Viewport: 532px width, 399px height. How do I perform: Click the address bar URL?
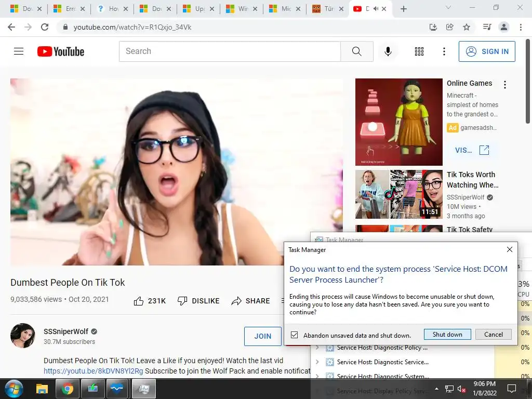pyautogui.click(x=132, y=27)
